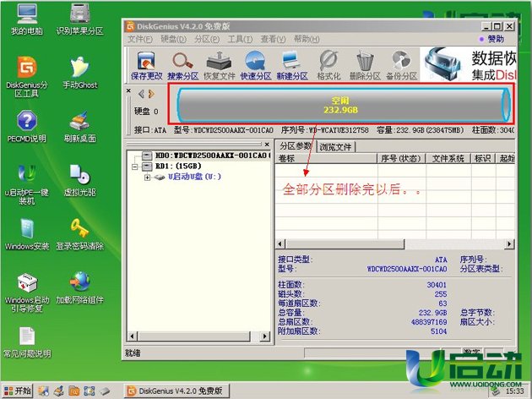The image size is (532, 399).
Task: Open u启动PE一键装机 desktop icon
Action: [27, 184]
